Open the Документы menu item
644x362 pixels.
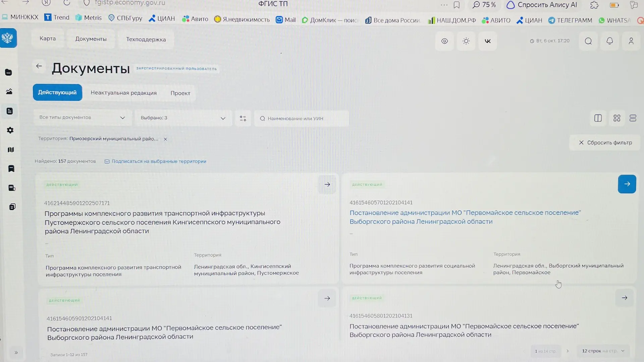tap(91, 39)
